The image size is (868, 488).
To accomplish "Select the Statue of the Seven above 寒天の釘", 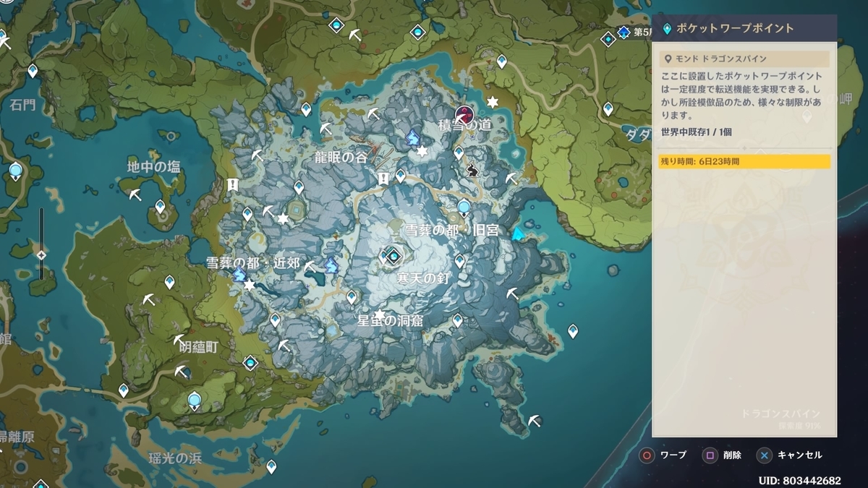I will coord(393,255).
